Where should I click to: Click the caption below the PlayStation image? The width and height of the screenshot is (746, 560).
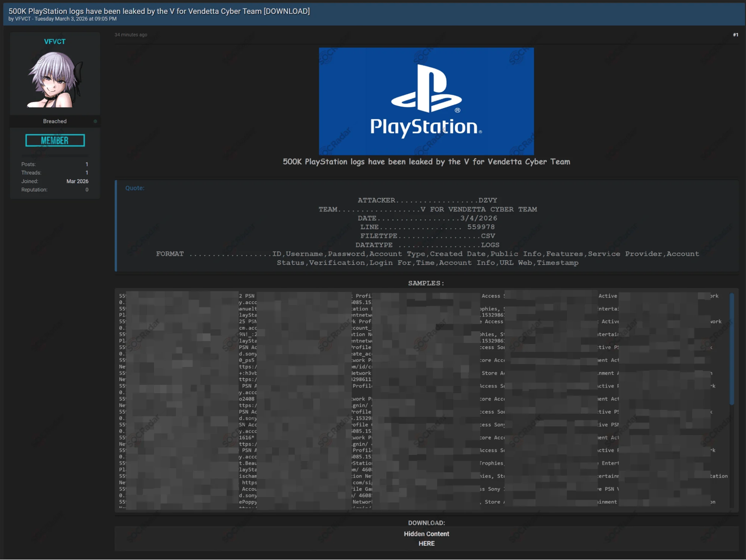tap(426, 162)
